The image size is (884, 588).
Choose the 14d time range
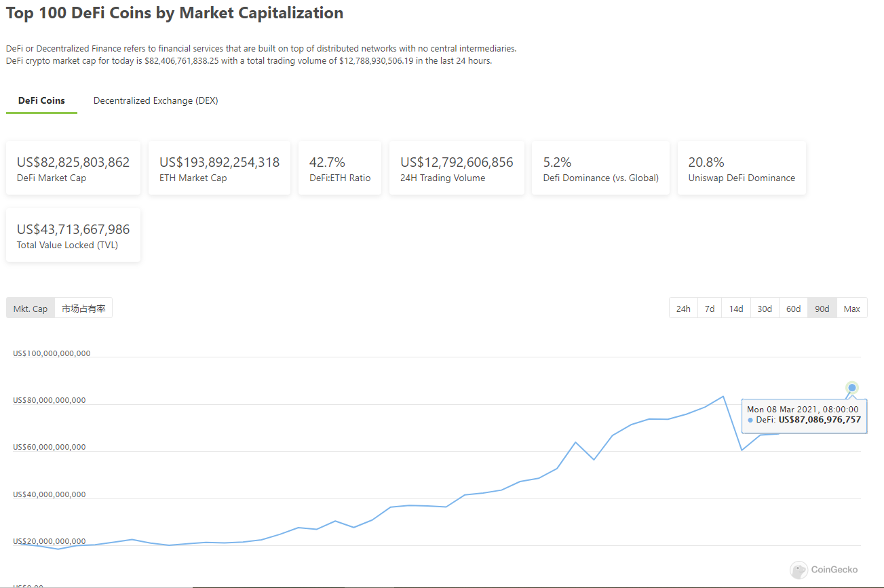click(736, 309)
